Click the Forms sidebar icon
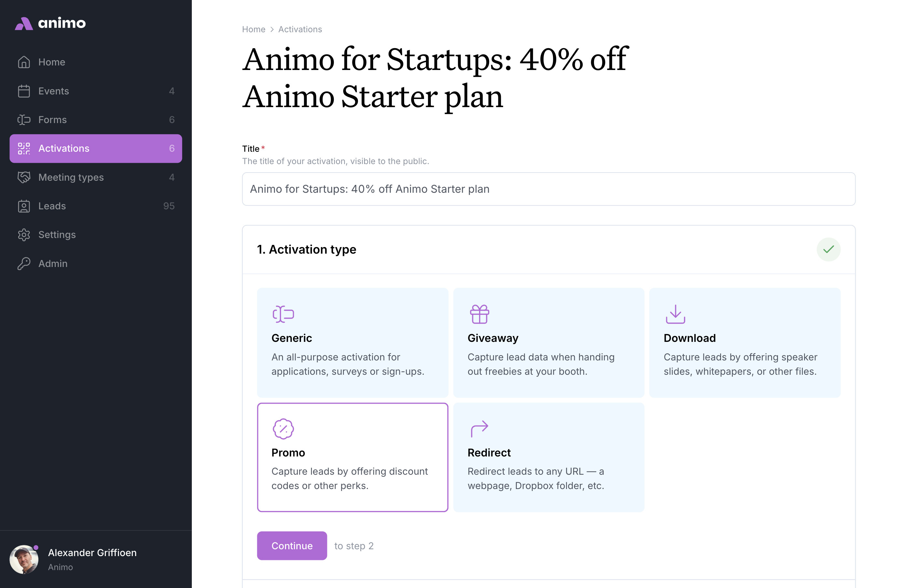Screen dimensions: 906x588 [23, 120]
